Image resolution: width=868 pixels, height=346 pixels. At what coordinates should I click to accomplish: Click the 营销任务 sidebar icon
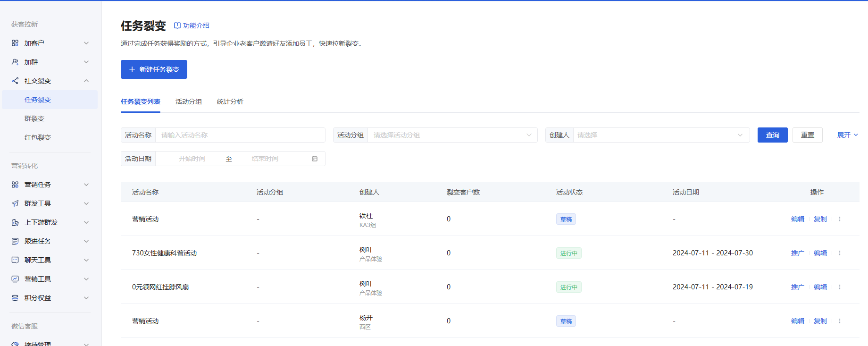(x=15, y=185)
